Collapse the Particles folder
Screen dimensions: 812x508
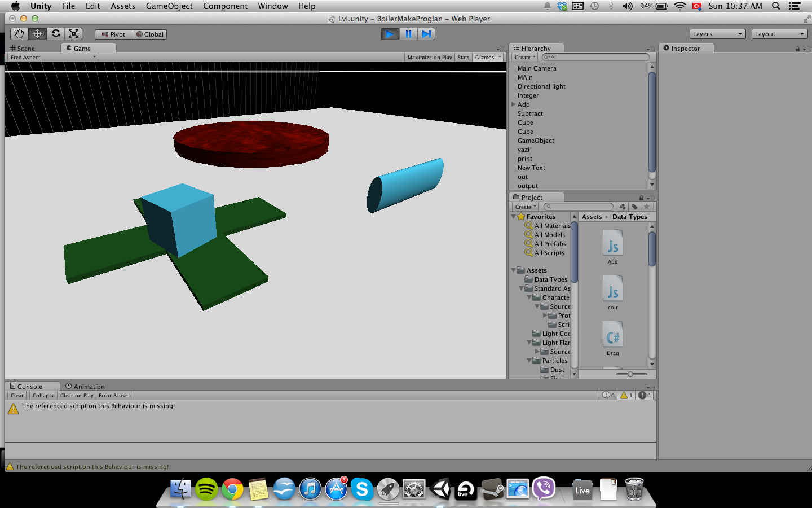coord(529,361)
